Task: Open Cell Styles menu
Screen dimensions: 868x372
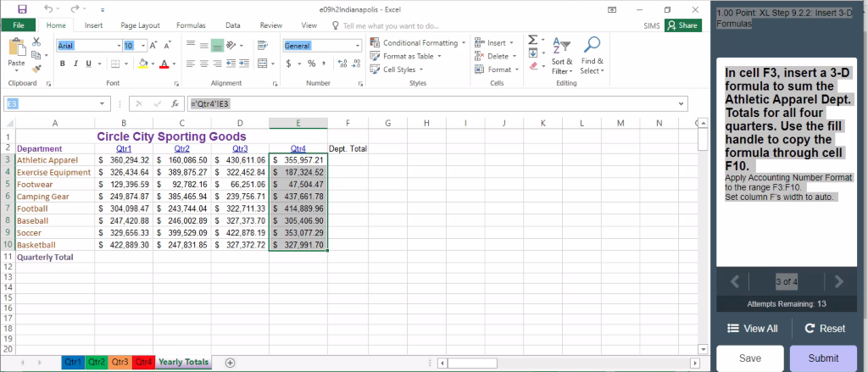Action: tap(396, 69)
